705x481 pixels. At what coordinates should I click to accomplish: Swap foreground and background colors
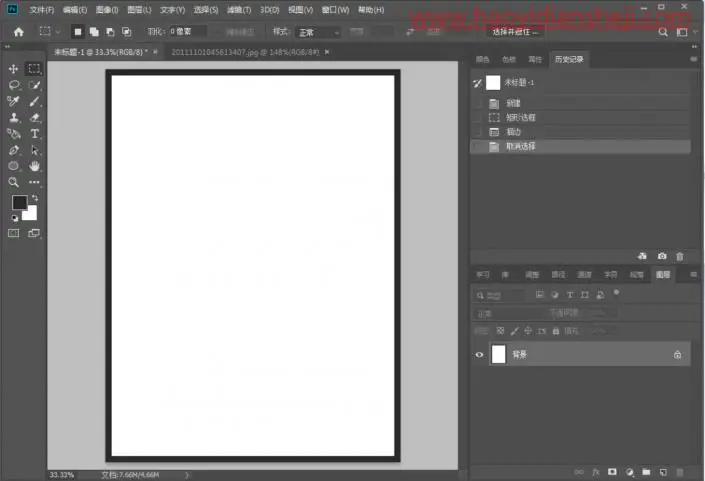[x=35, y=198]
